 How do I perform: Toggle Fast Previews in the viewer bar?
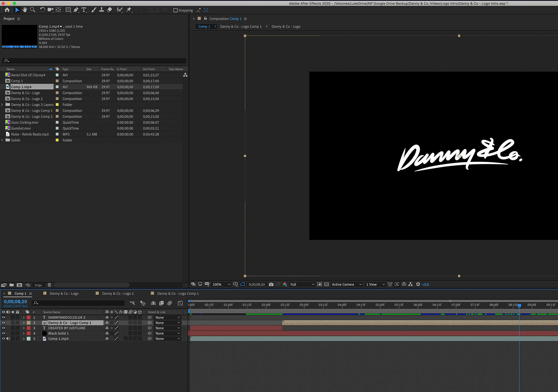coord(397,284)
